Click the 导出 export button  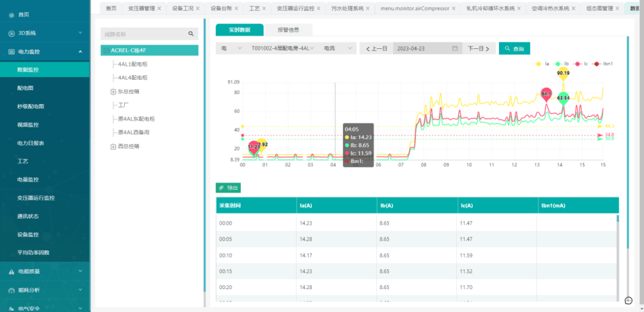pos(228,188)
